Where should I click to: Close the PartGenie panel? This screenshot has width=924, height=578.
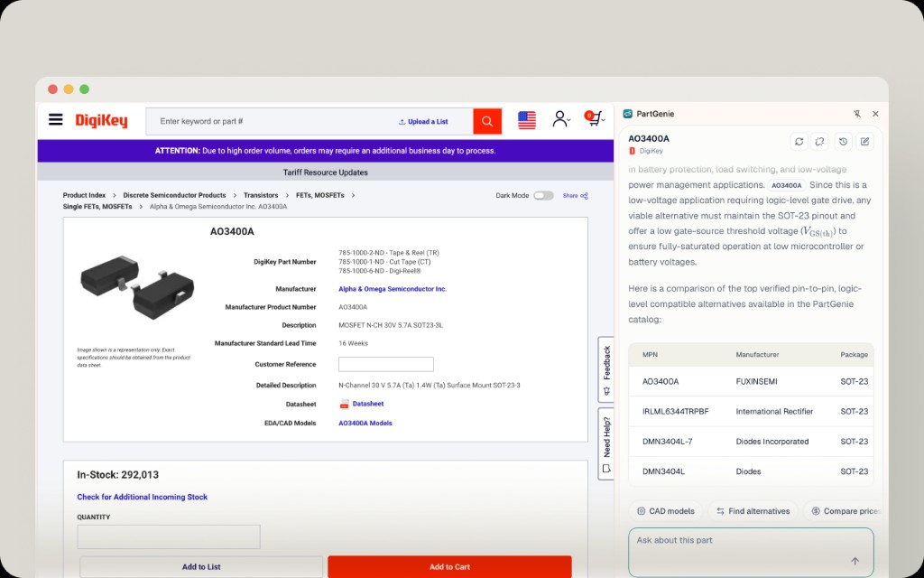point(875,114)
